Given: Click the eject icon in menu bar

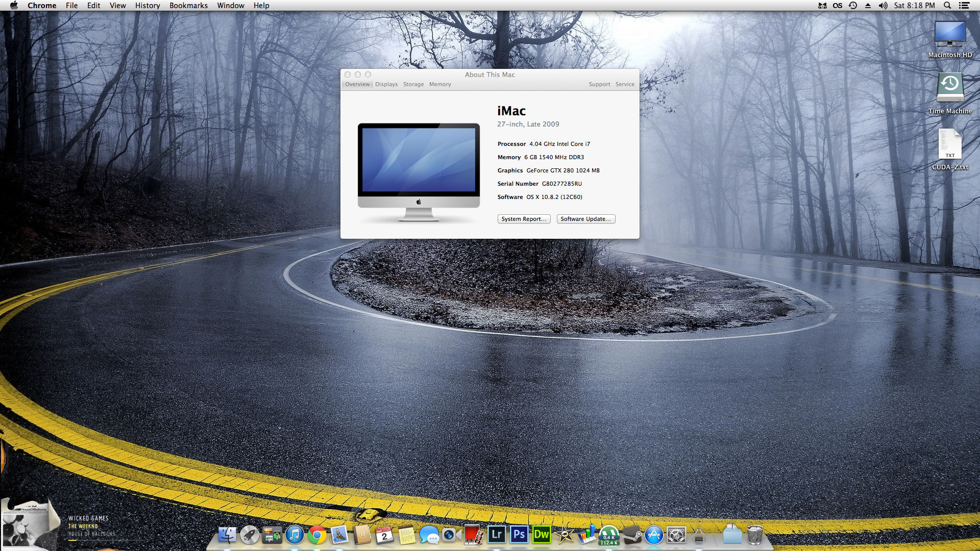Looking at the screenshot, I should pyautogui.click(x=868, y=6).
